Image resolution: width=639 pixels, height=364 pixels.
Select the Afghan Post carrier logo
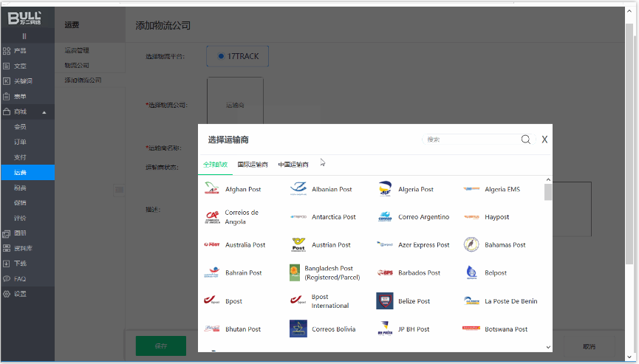pos(212,189)
